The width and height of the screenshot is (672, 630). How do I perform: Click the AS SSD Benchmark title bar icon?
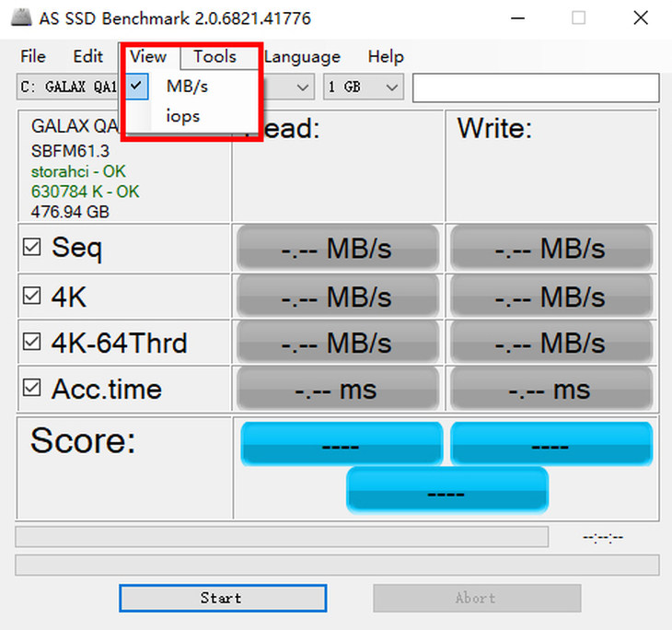pyautogui.click(x=21, y=17)
